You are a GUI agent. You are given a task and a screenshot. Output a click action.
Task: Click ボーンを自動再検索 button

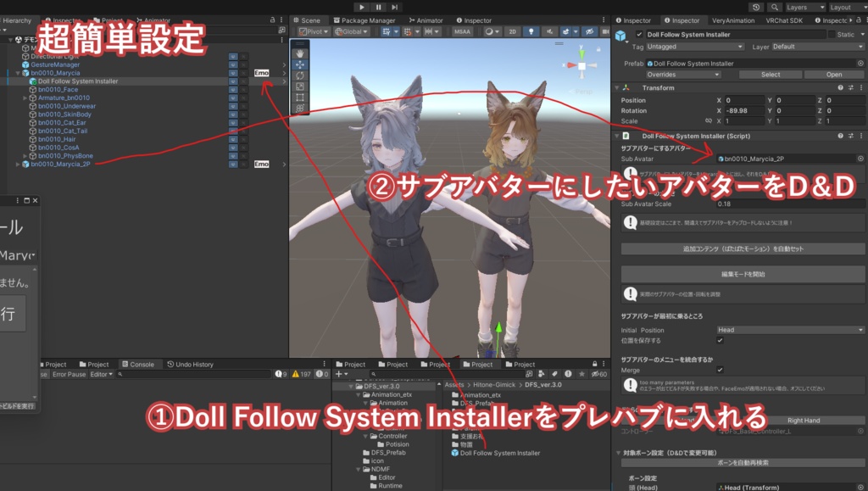(743, 463)
